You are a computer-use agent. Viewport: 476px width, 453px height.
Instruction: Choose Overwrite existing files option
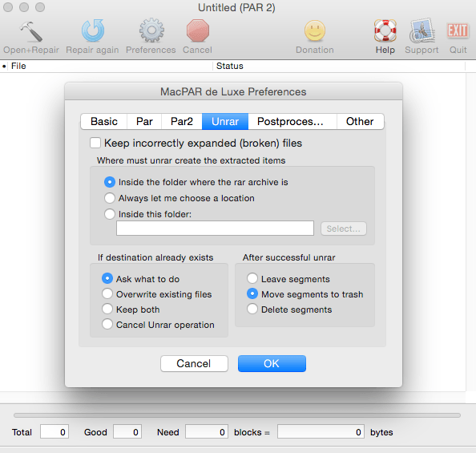pyautogui.click(x=107, y=293)
